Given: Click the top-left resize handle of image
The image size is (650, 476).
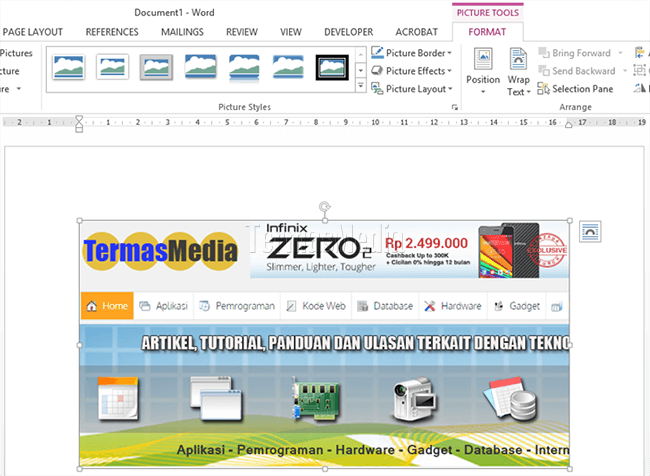Looking at the screenshot, I should [80, 221].
